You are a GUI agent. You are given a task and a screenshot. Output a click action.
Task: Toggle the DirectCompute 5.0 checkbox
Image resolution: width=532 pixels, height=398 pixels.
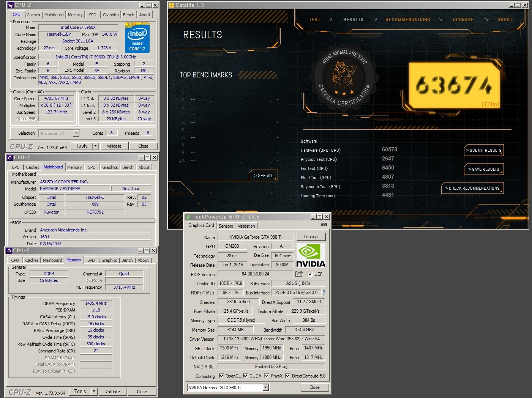(x=287, y=376)
